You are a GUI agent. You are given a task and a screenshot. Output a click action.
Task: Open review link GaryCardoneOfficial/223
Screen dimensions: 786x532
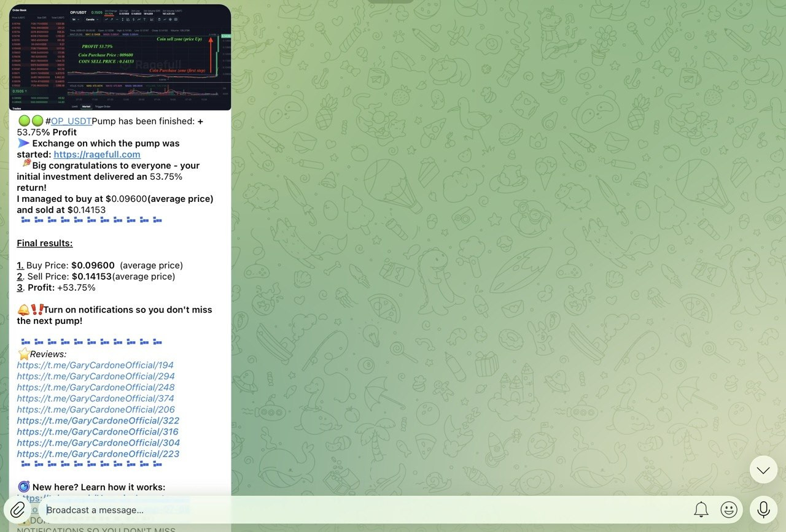coord(98,453)
